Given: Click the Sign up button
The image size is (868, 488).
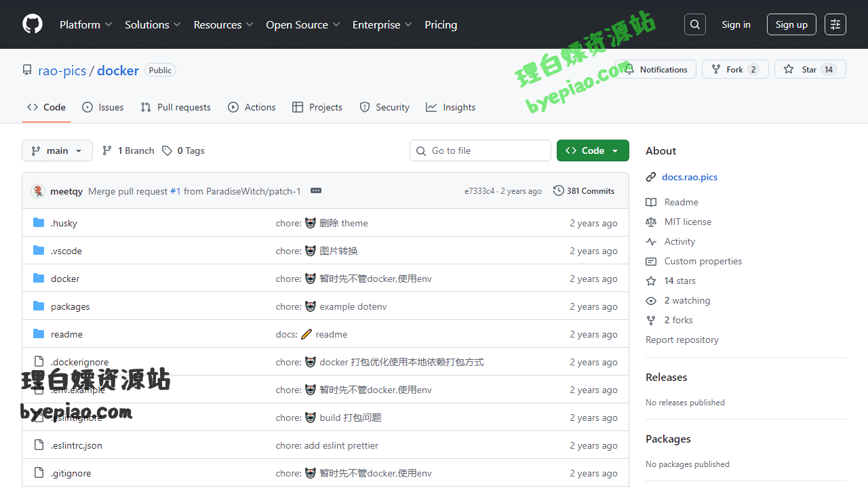Looking at the screenshot, I should click(x=791, y=24).
